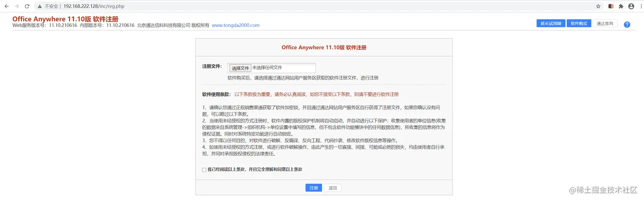
Task: Reload the page with the refresh icon
Action: pos(27,6)
